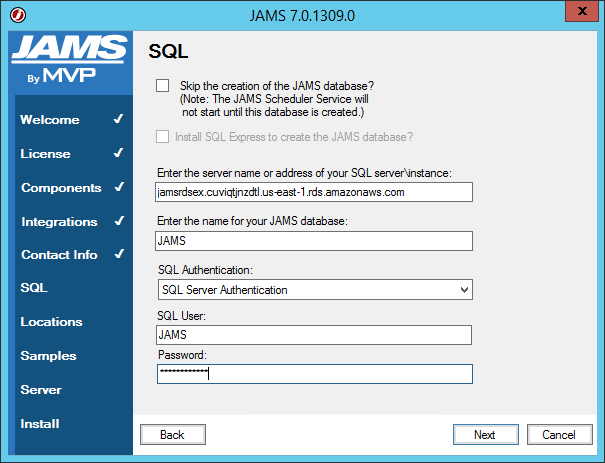Image resolution: width=605 pixels, height=463 pixels.
Task: Select the SQL step in sidebar
Action: (x=34, y=288)
